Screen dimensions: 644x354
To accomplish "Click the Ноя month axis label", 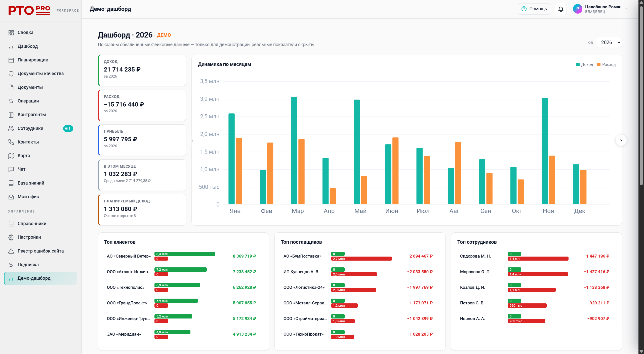I will click(548, 211).
